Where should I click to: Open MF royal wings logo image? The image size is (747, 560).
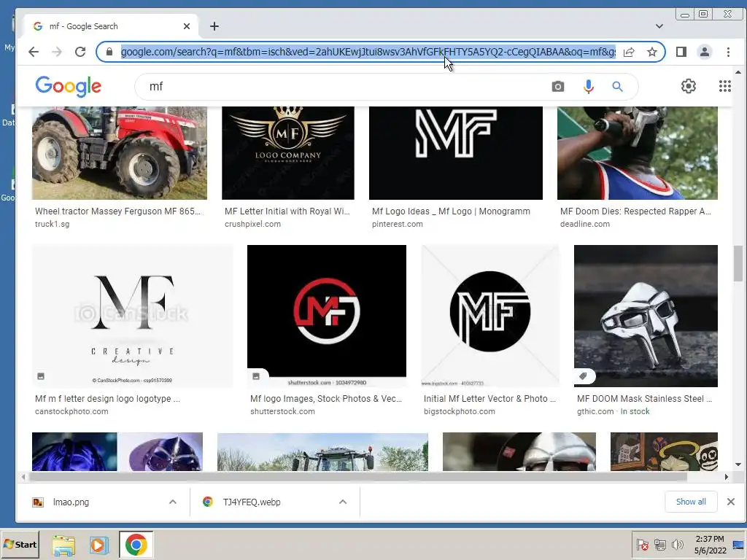(288, 153)
